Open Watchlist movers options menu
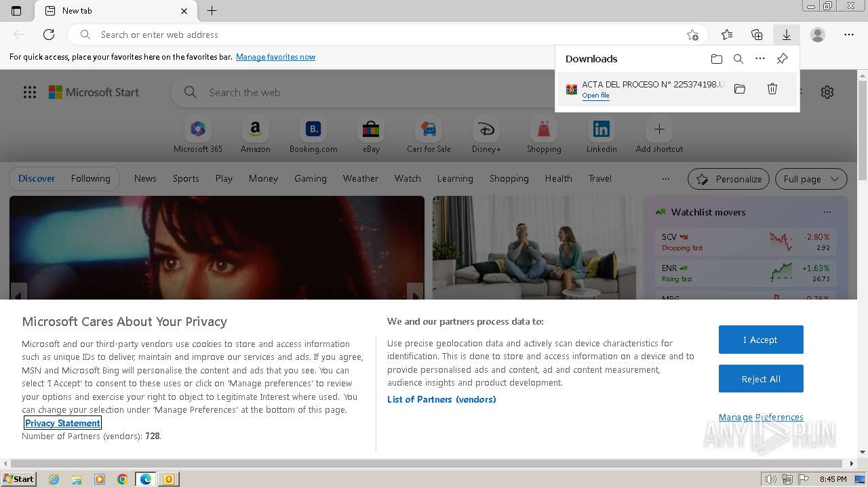Viewport: 868px width, 488px height. click(x=827, y=212)
